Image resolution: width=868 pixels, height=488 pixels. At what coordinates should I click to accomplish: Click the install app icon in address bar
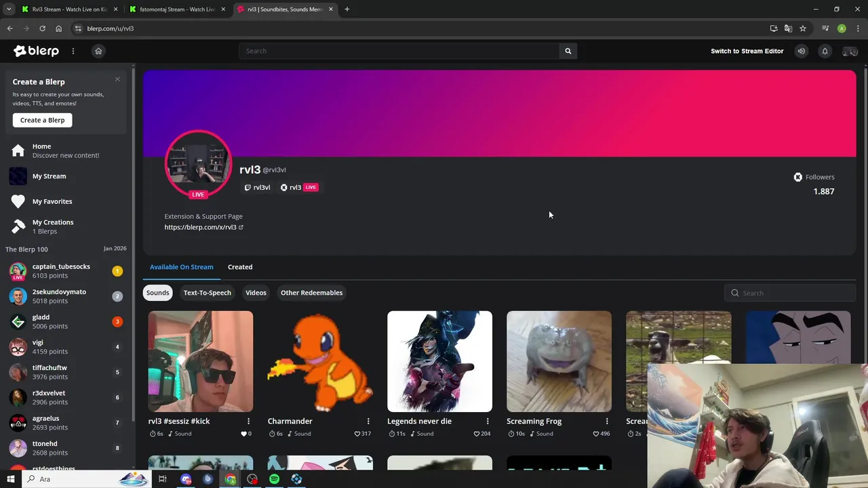point(774,28)
